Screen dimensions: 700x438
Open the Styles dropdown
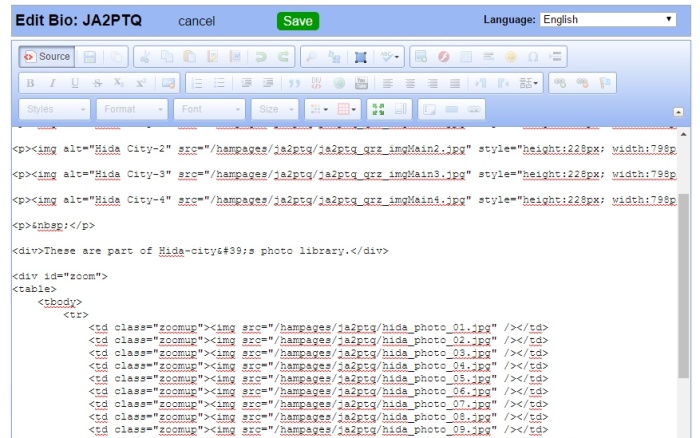(x=54, y=109)
